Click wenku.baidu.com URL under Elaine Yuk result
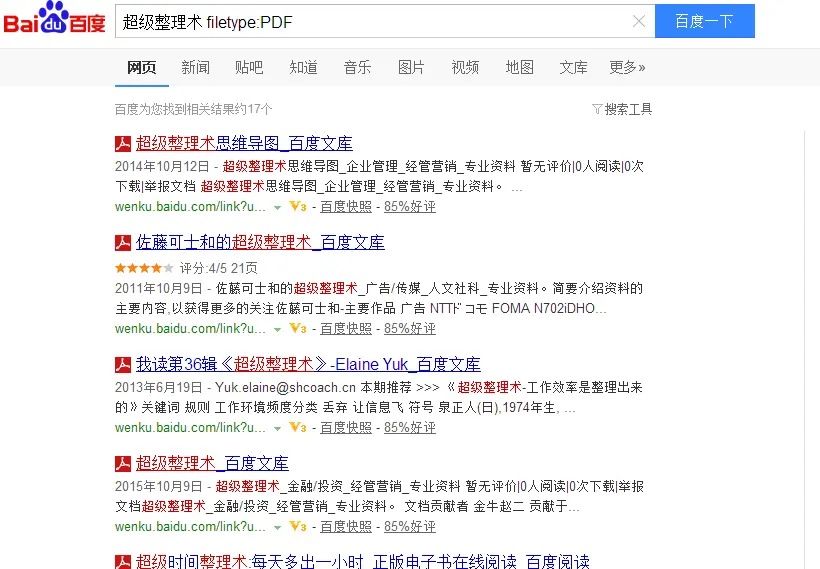The height and width of the screenshot is (569, 820). coord(190,427)
